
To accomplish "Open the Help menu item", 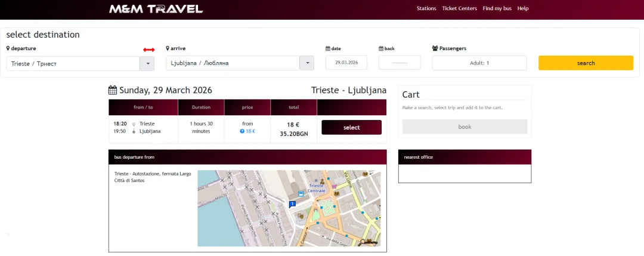I will [523, 8].
